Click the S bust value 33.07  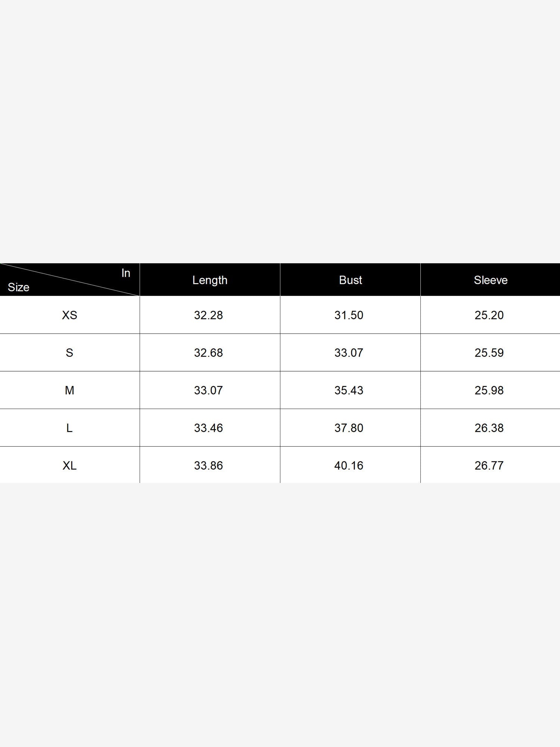coord(349,353)
